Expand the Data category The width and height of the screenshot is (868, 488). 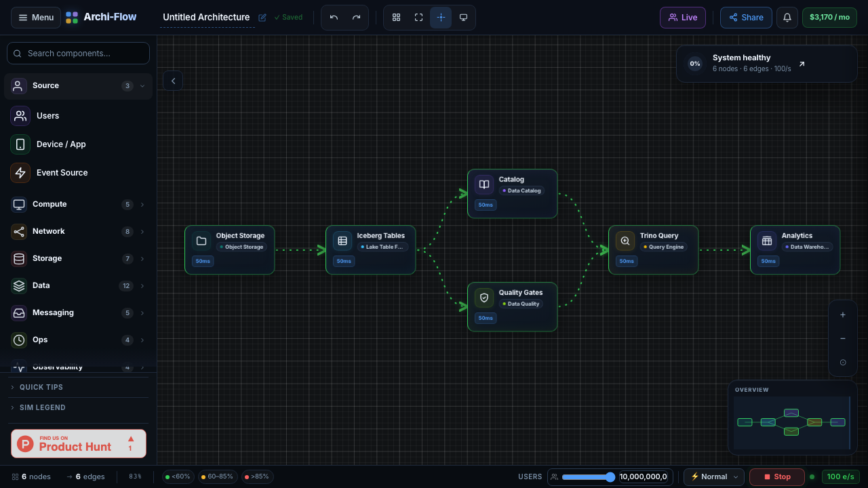tap(78, 286)
